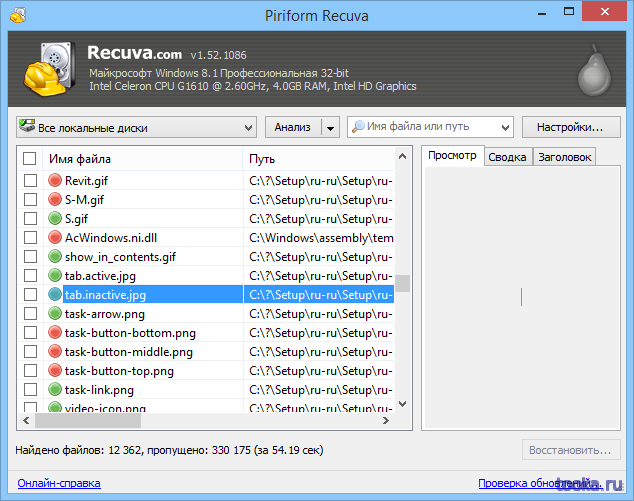
Task: Open the Онлайн-справка help link
Action: click(x=59, y=483)
